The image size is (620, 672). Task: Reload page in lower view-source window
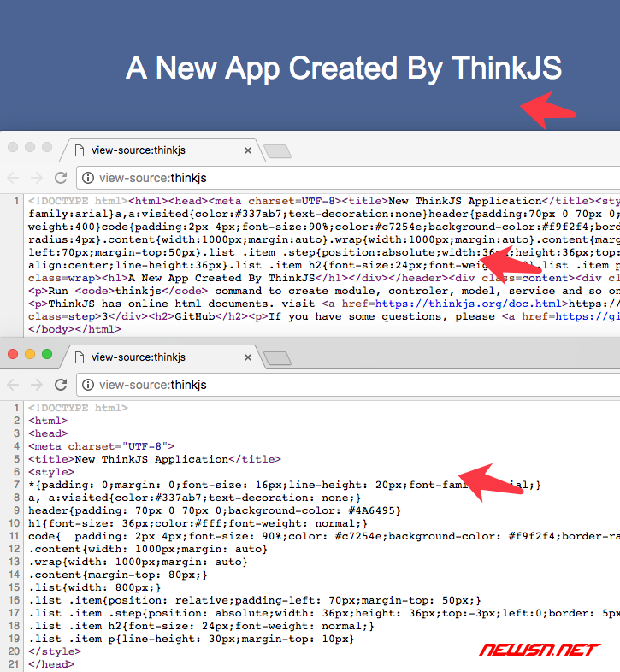click(61, 385)
